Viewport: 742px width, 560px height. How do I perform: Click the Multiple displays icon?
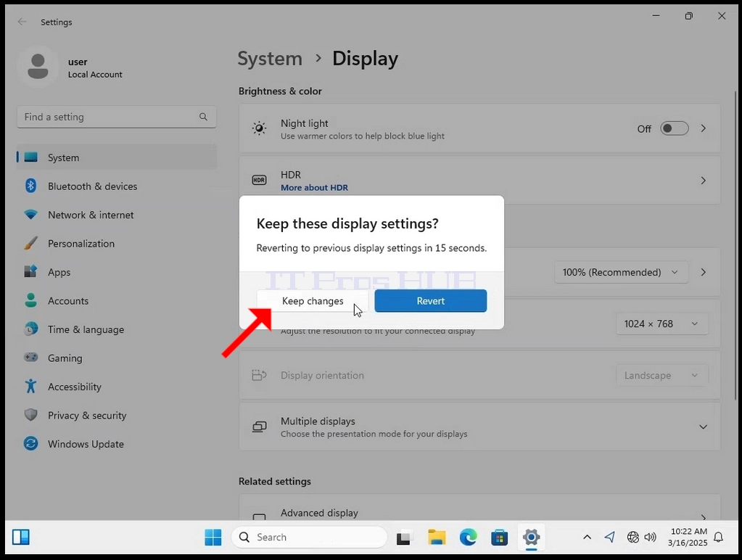(259, 427)
